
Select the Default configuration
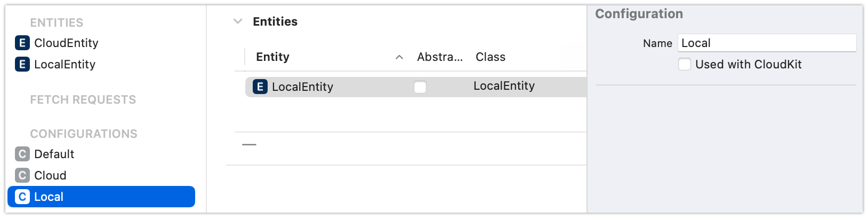(x=54, y=154)
